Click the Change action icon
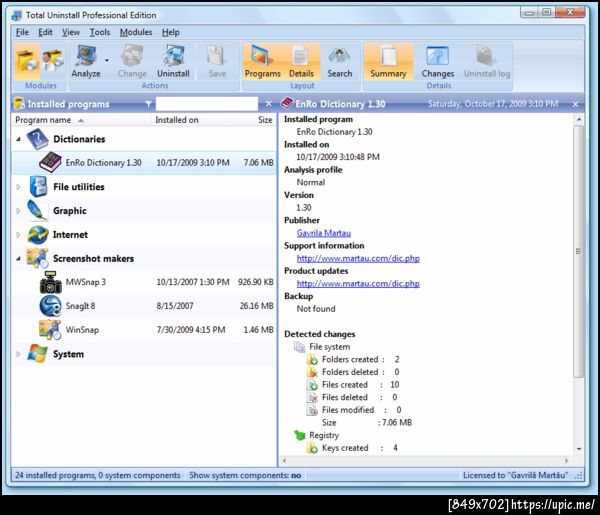 click(x=132, y=61)
